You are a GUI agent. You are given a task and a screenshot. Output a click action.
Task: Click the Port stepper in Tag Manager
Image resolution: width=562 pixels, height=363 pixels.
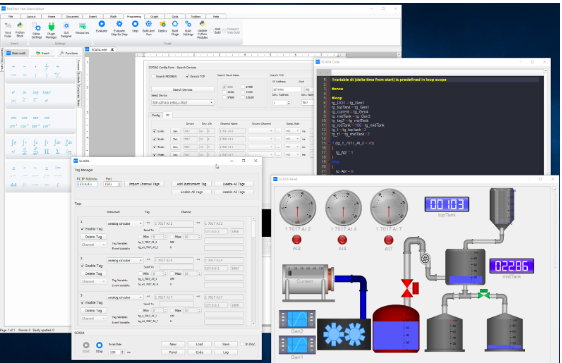click(120, 184)
